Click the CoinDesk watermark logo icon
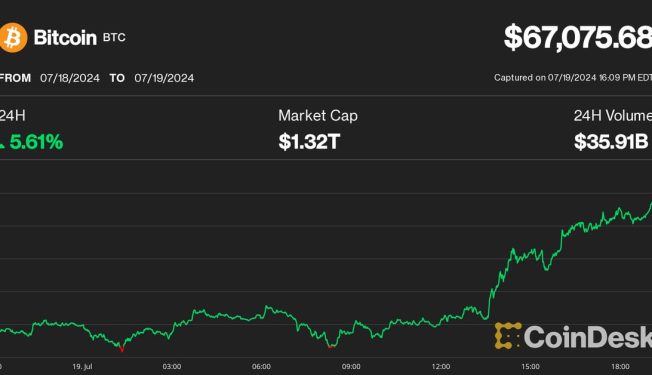Screen dimensions: 652x375 click(508, 336)
